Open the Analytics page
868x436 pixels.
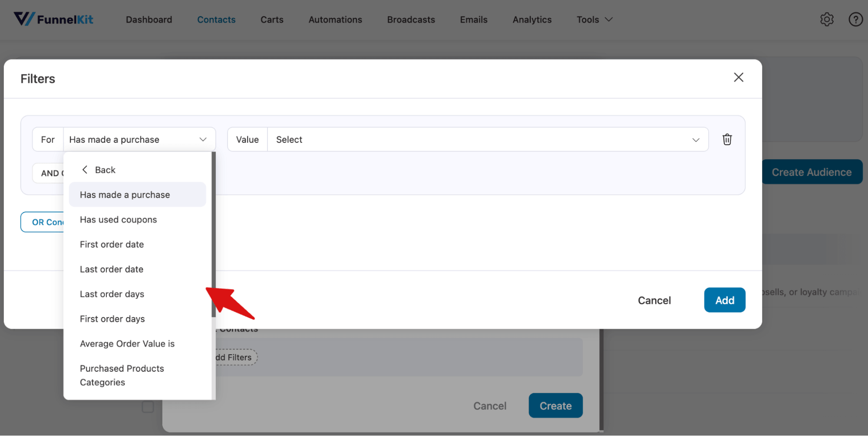pos(532,20)
